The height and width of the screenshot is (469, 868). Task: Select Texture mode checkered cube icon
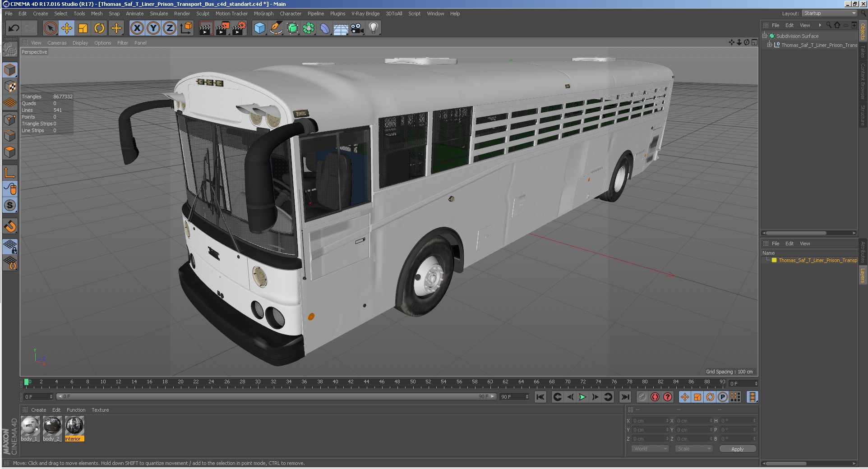pyautogui.click(x=10, y=87)
